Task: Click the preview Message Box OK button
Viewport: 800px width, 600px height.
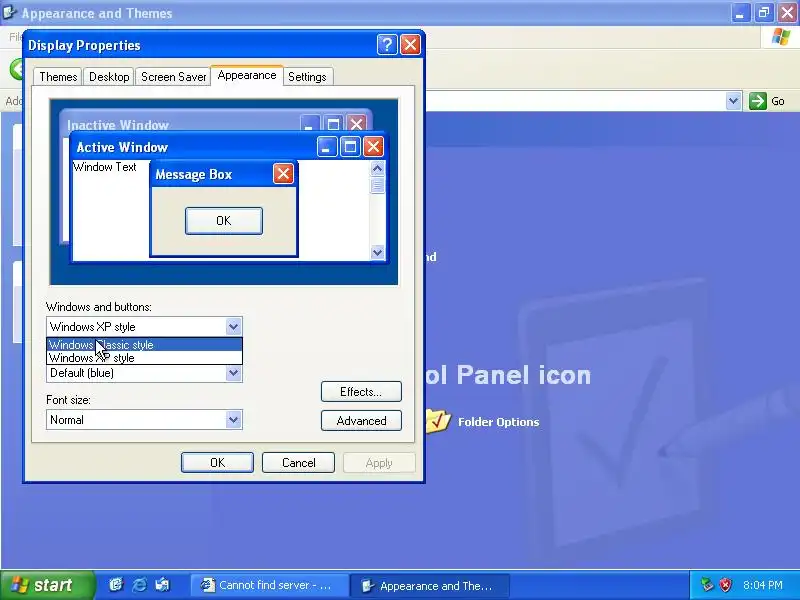Action: pos(223,221)
